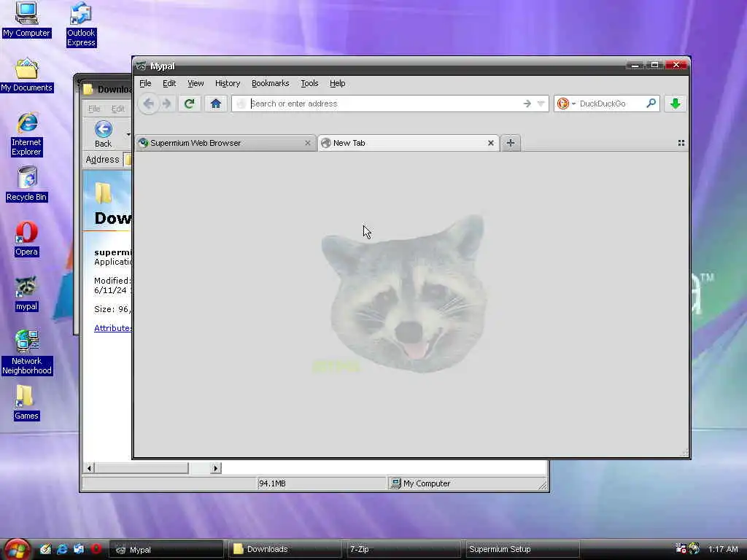Click the search magnifier icon in Mypal
This screenshot has height=560, width=747.
click(x=651, y=104)
